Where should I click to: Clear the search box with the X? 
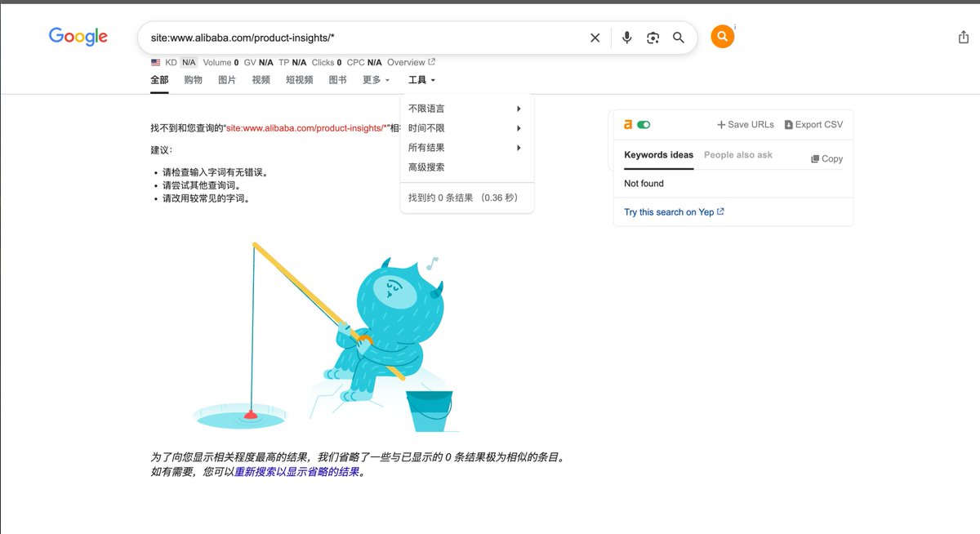coord(595,38)
